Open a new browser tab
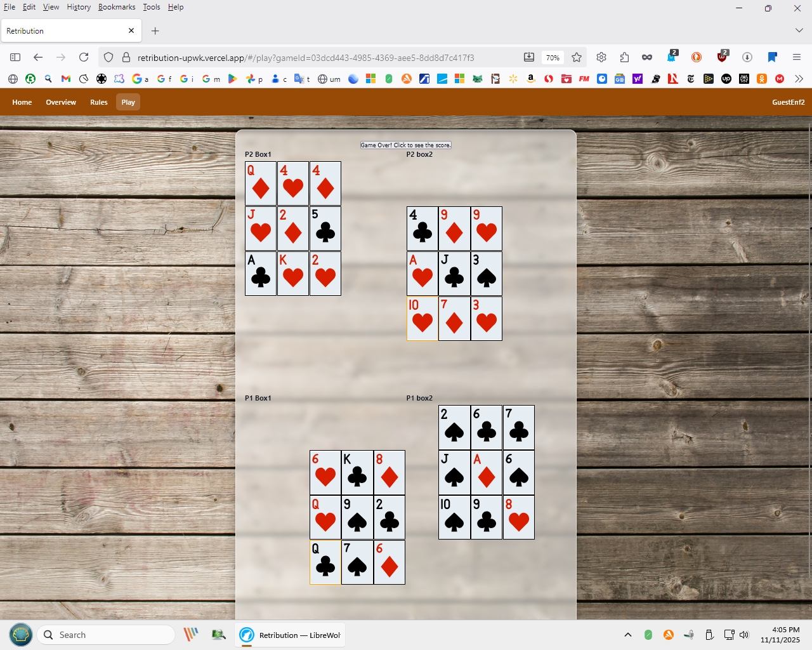 click(x=155, y=30)
